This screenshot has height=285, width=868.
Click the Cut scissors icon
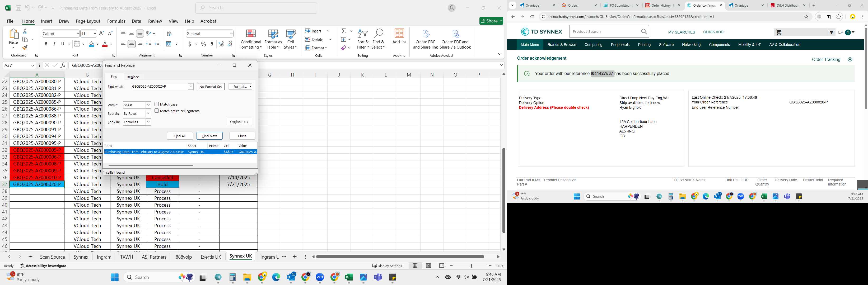pyautogui.click(x=25, y=31)
